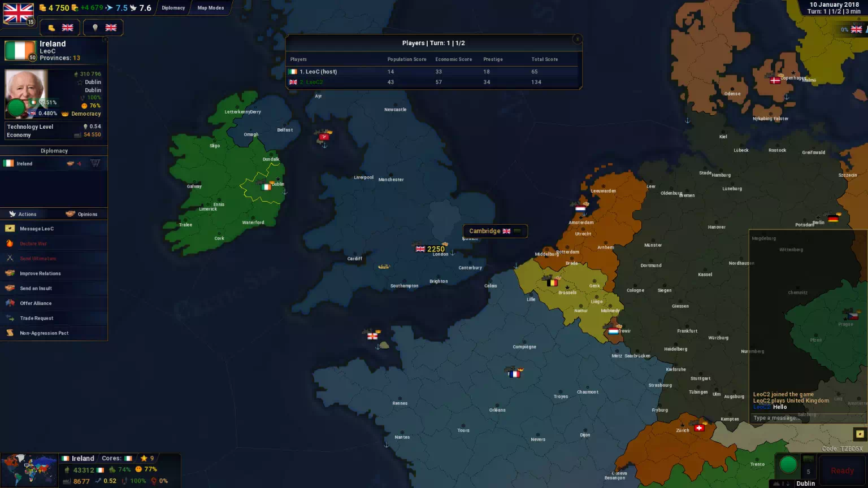Image resolution: width=868 pixels, height=488 pixels.
Task: Click the Technology Level row in country panel
Action: [54, 127]
